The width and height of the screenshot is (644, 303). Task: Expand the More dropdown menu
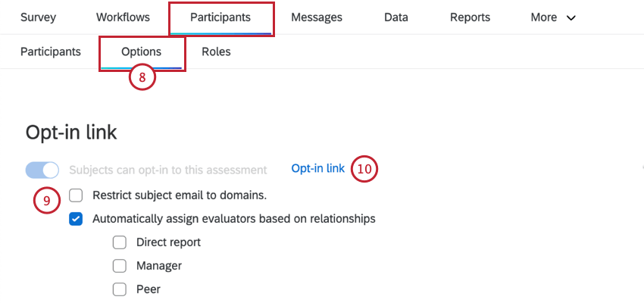553,17
